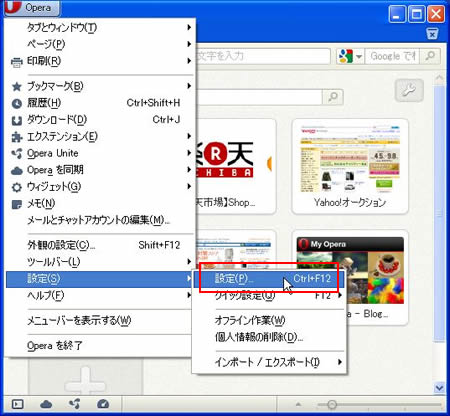450x416 pixels.
Task: Open the Yahoo!オークション speed dial thumbnail
Action: (x=350, y=167)
